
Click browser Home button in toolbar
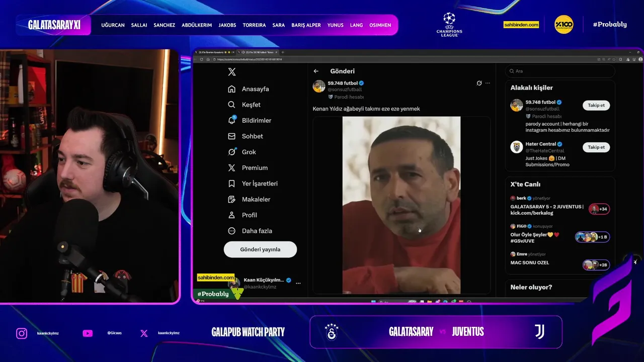[208, 59]
